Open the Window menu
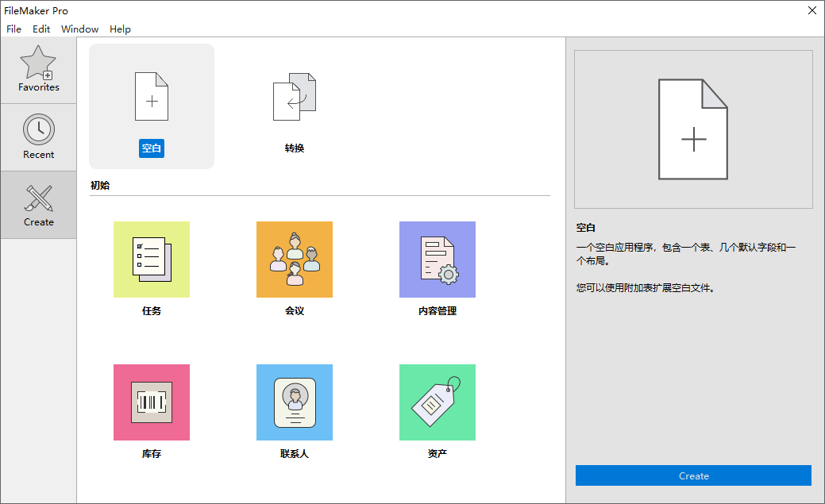The height and width of the screenshot is (504, 825). pyautogui.click(x=80, y=29)
